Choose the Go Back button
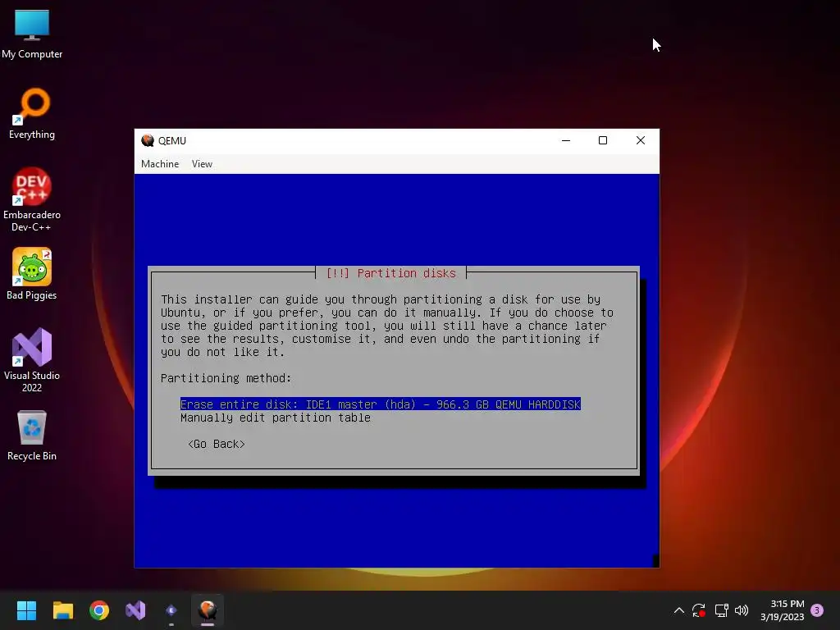Viewport: 840px width, 630px height. pos(217,444)
